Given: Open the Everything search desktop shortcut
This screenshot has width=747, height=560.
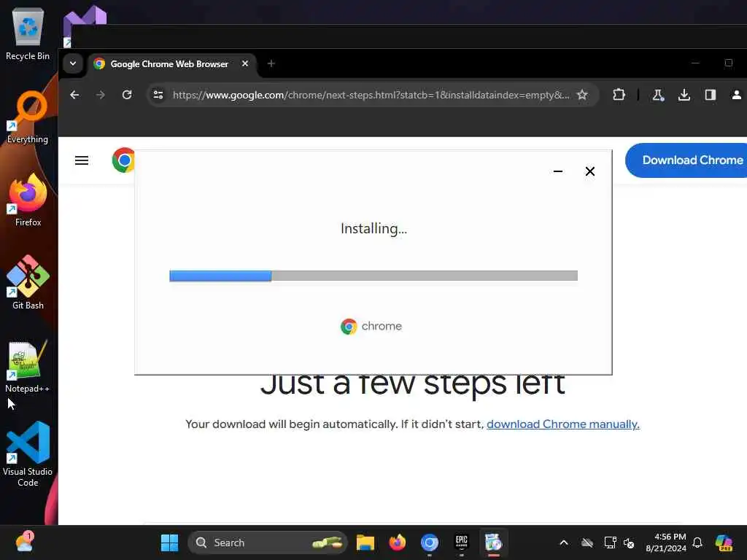Looking at the screenshot, I should point(28,117).
